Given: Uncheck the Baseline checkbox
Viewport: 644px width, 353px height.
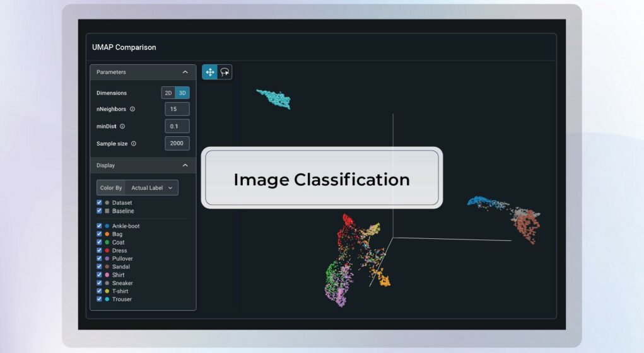Looking at the screenshot, I should 99,211.
